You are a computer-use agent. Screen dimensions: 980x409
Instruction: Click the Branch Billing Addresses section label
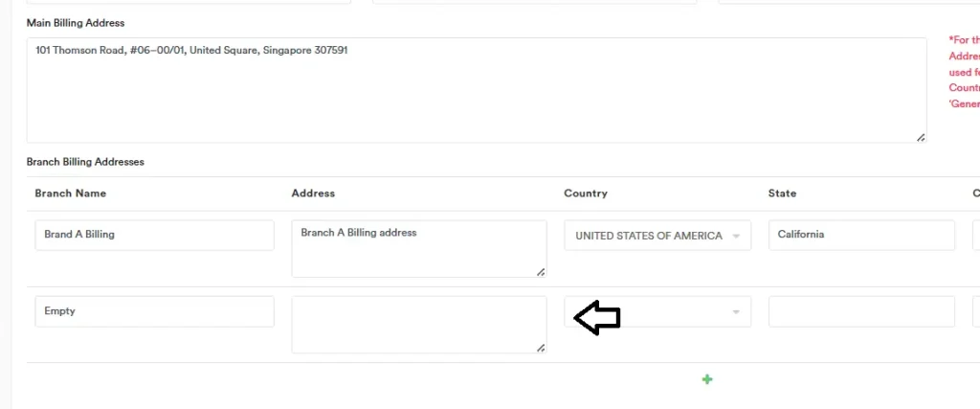pos(85,162)
